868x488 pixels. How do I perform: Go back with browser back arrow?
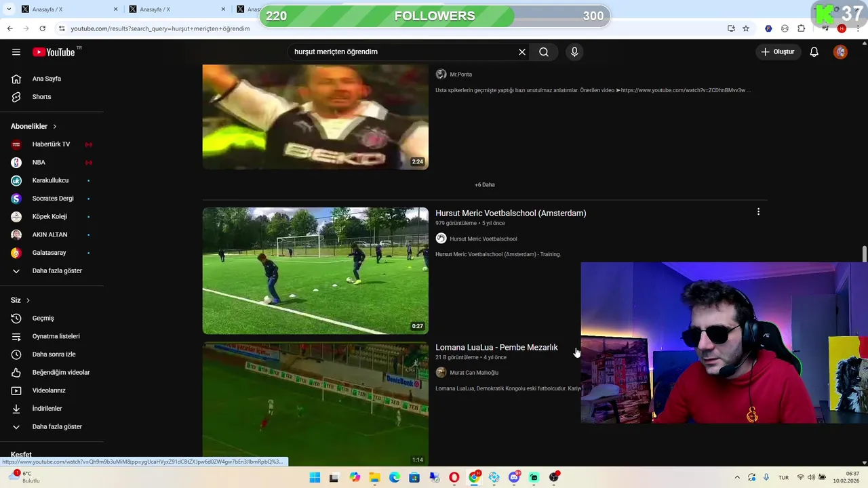tap(9, 28)
